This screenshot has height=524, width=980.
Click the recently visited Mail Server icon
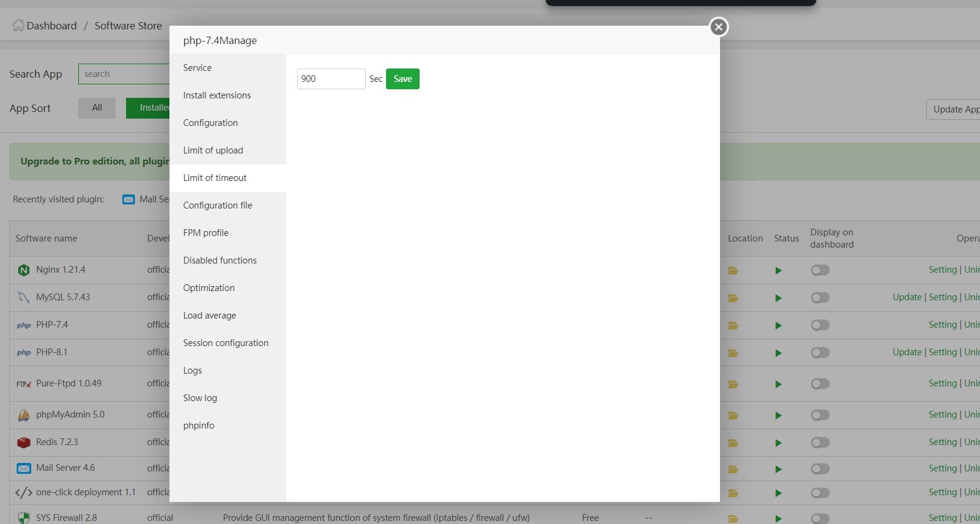[x=128, y=199]
